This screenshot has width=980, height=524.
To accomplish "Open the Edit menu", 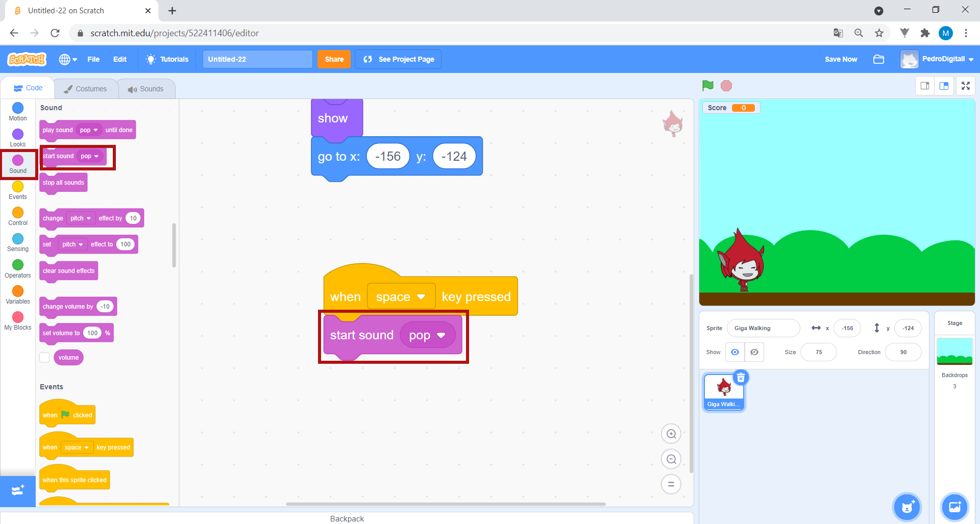I will point(120,59).
